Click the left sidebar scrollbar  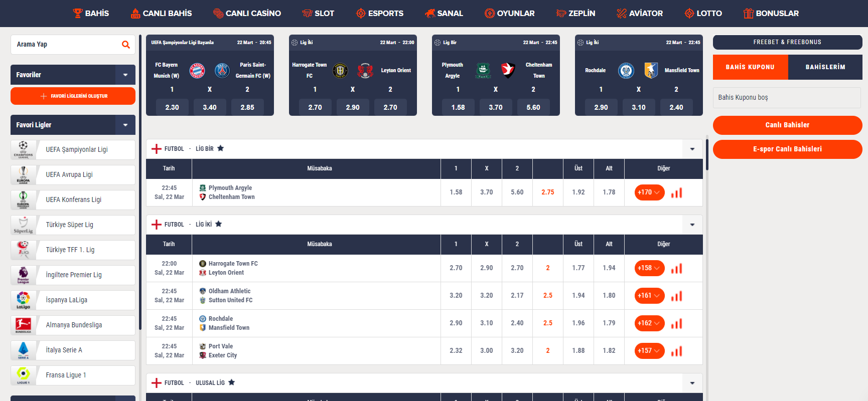click(x=140, y=183)
